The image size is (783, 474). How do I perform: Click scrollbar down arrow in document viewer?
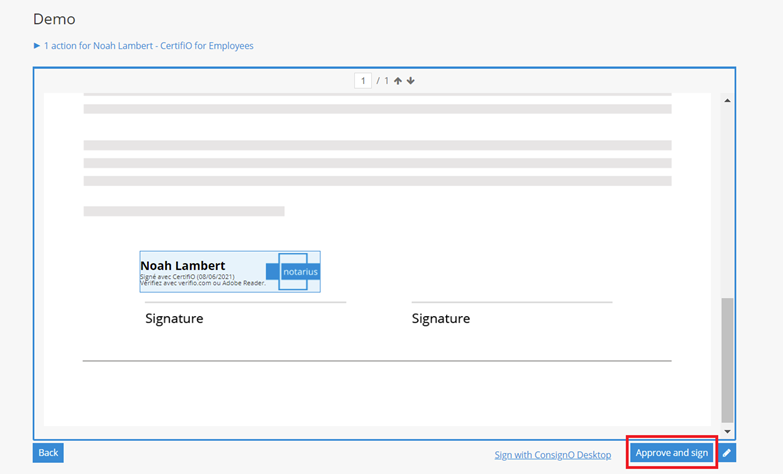(727, 431)
